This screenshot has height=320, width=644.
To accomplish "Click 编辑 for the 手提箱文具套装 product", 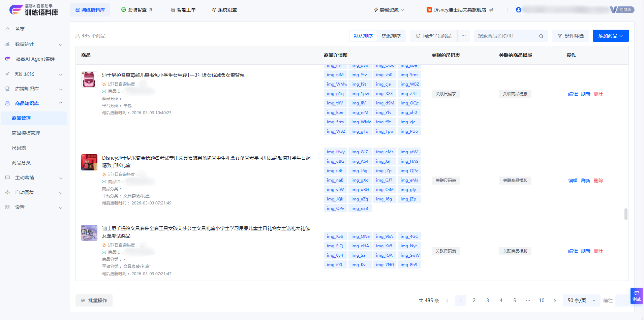I will pyautogui.click(x=573, y=251).
